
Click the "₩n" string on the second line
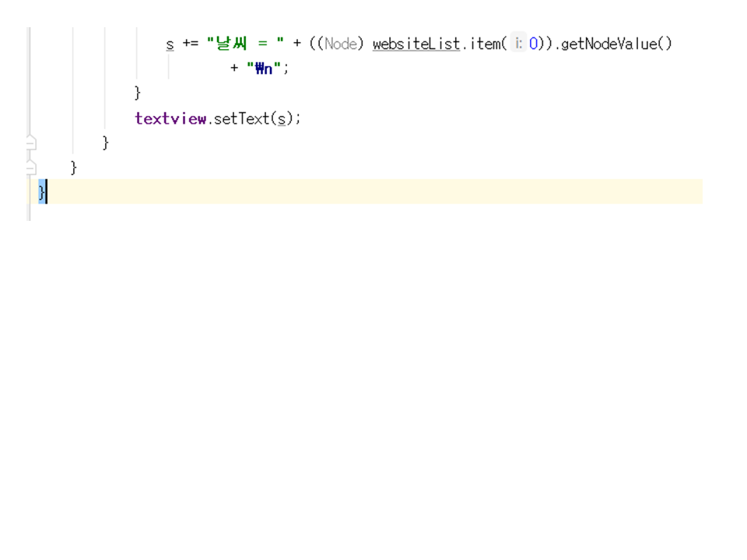click(265, 68)
